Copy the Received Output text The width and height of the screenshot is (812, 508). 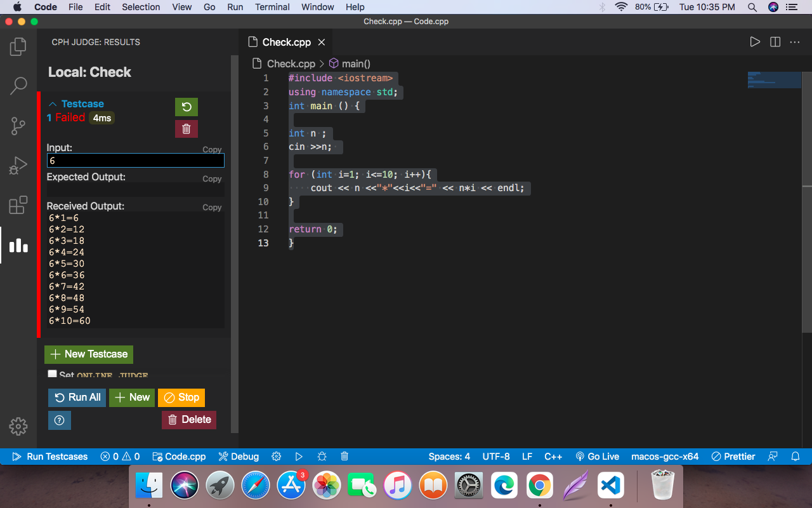(x=212, y=207)
